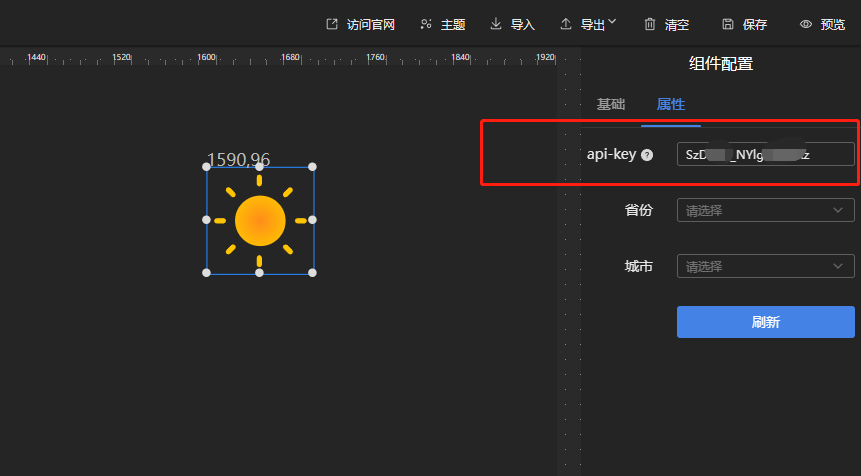Click the 导出 export icon
Image resolution: width=861 pixels, height=476 pixels.
pos(566,24)
